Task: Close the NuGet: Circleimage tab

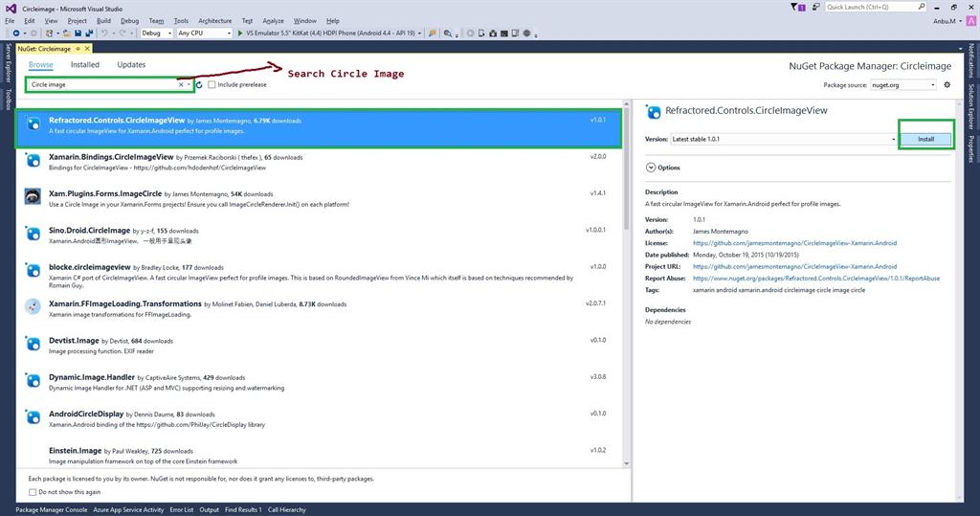Action: (87, 48)
